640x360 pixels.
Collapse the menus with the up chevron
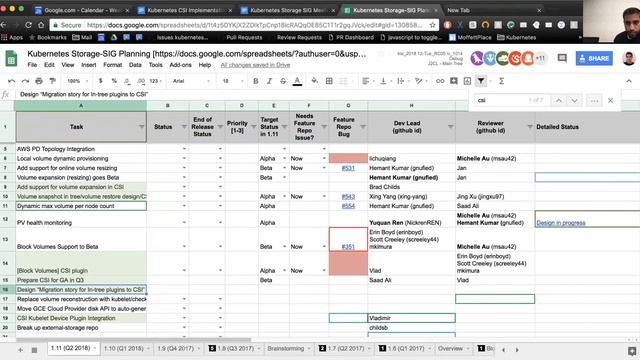[629, 81]
